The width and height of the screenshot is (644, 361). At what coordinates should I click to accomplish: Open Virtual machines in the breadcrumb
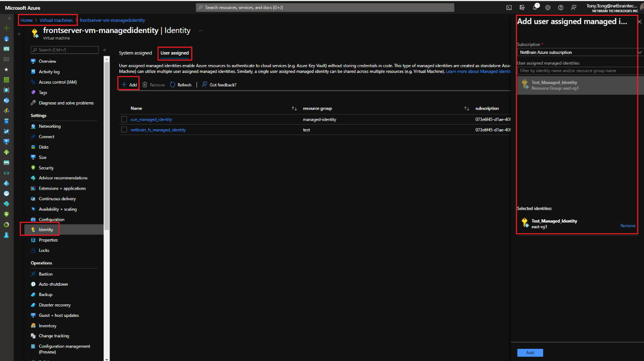pos(56,20)
